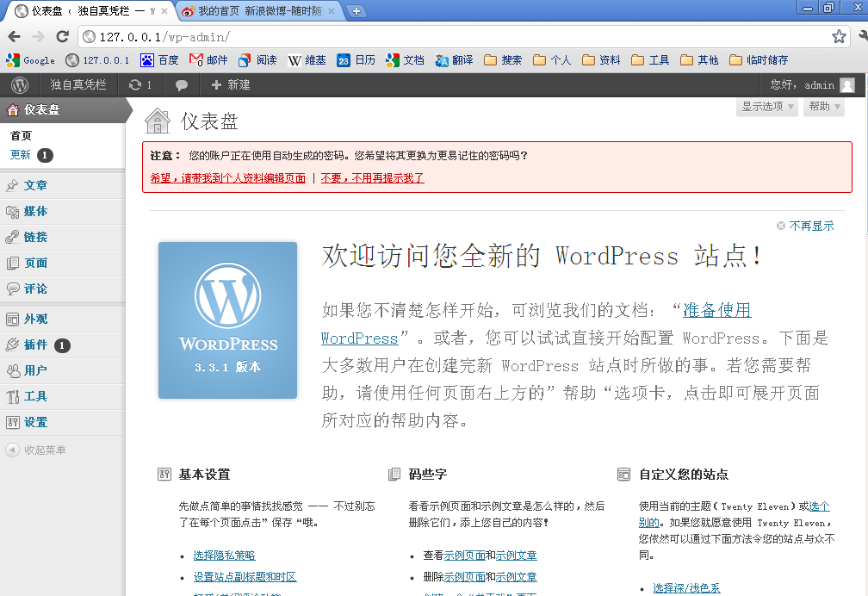Viewport: 868px width, 596px height.
Task: Open the updates icon in admin bar
Action: [x=140, y=84]
